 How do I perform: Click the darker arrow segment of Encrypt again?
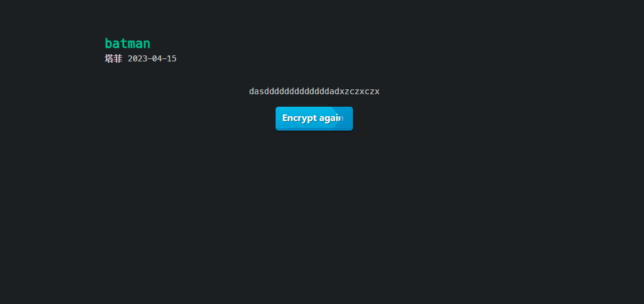click(x=344, y=119)
